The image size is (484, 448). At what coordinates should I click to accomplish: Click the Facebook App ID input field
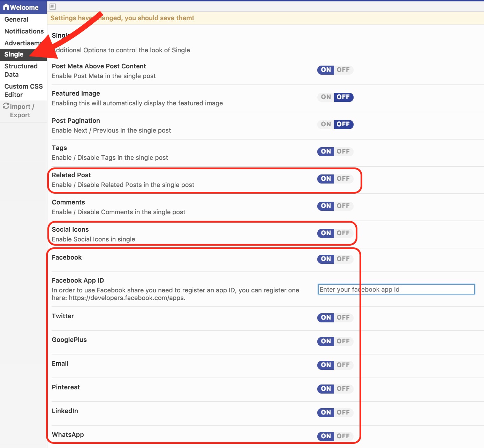396,289
